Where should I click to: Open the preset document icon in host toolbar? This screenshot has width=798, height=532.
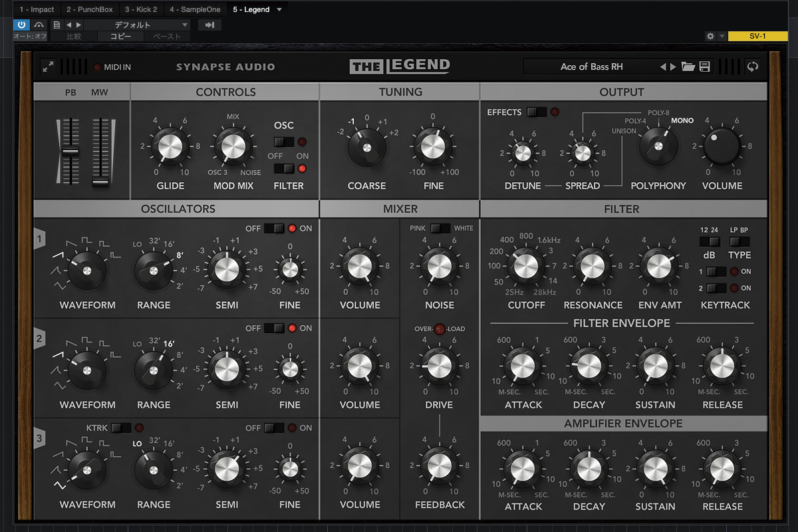point(57,25)
